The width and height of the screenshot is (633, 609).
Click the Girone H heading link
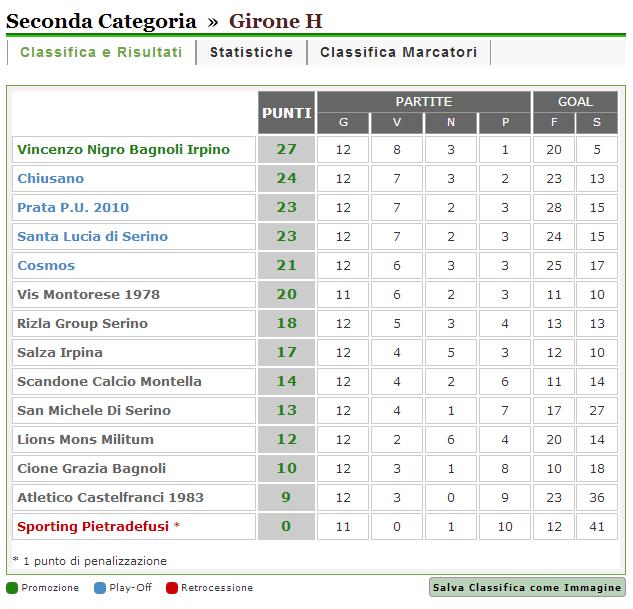point(275,21)
